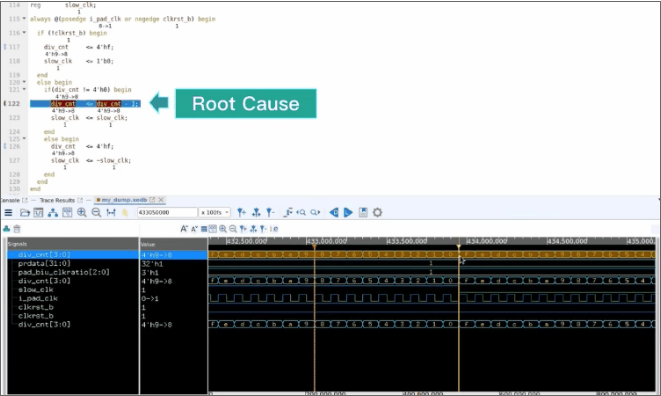Click the grid icon in secondary toolbar
Screen dimensions: 661x396
(x=213, y=229)
